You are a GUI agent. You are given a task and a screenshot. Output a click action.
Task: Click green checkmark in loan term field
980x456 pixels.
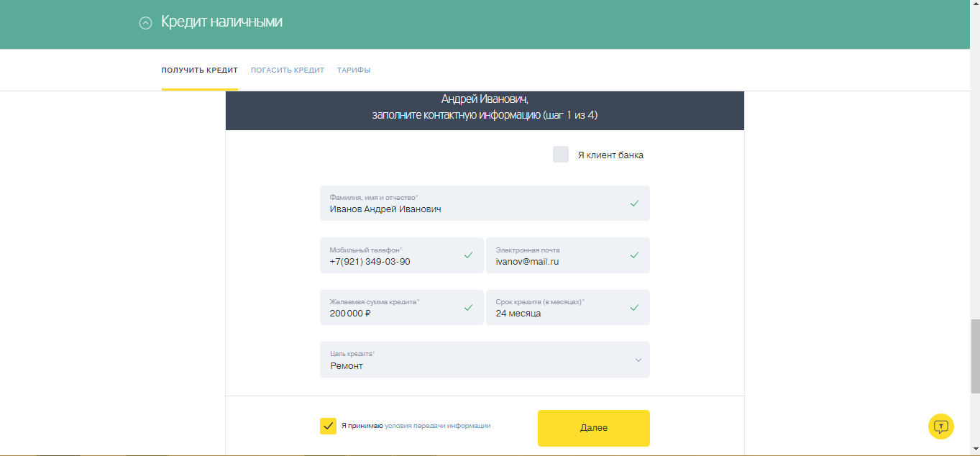pos(634,308)
